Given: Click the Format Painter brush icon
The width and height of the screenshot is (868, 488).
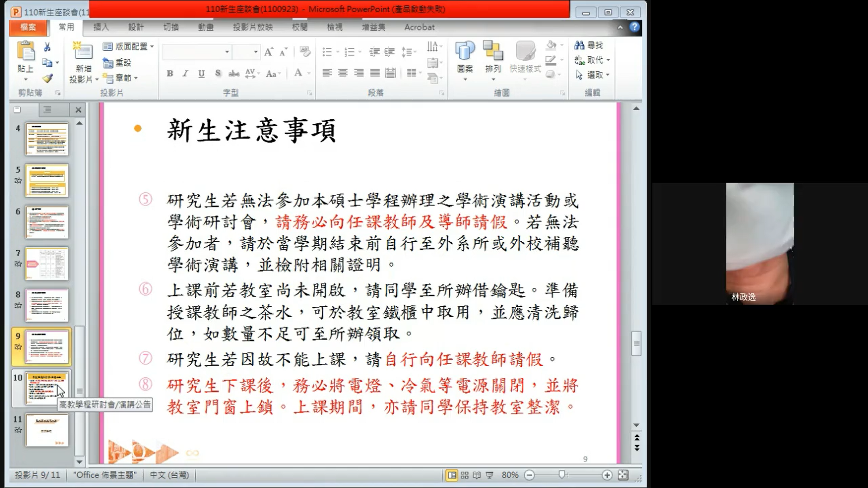Looking at the screenshot, I should click(x=47, y=78).
